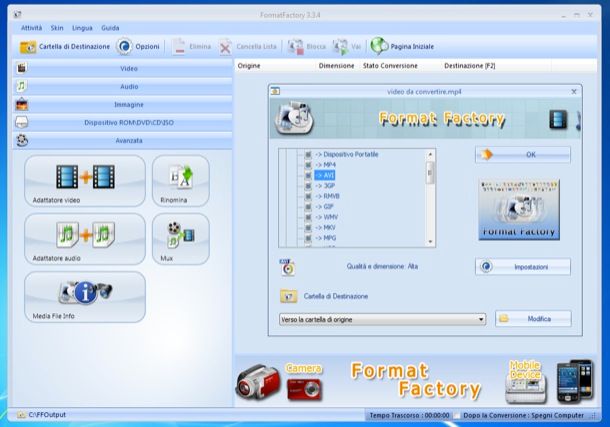Open Media File Info tool

pos(85,297)
